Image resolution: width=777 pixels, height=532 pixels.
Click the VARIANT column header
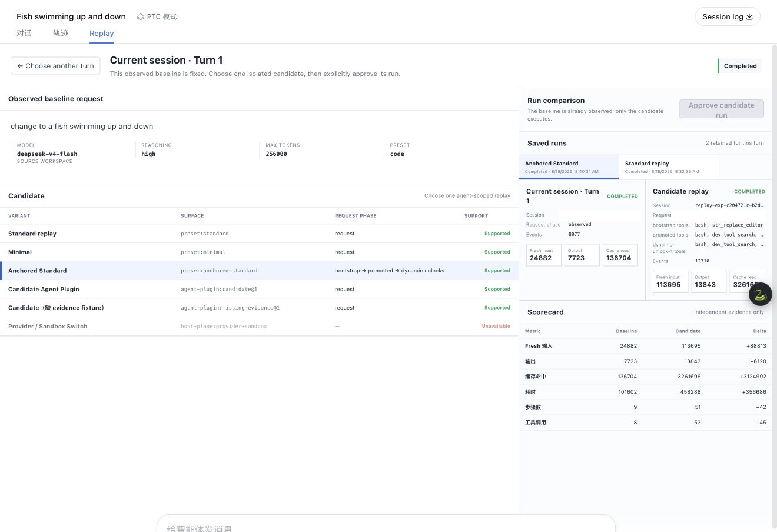19,216
